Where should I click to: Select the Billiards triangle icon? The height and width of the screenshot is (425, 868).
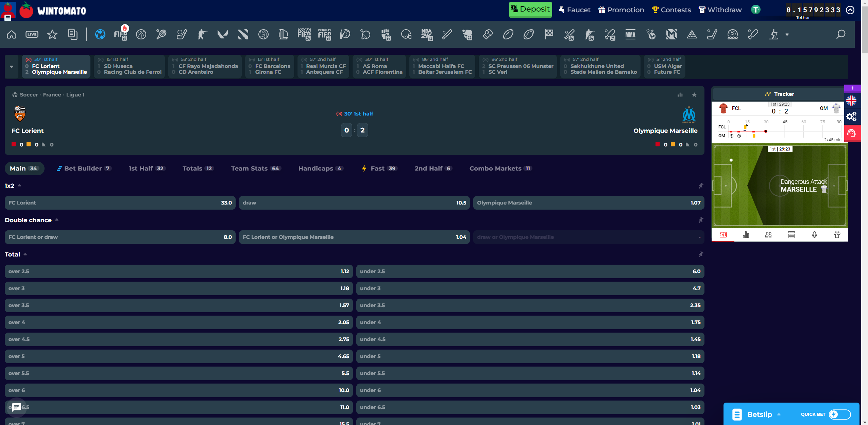[692, 34]
